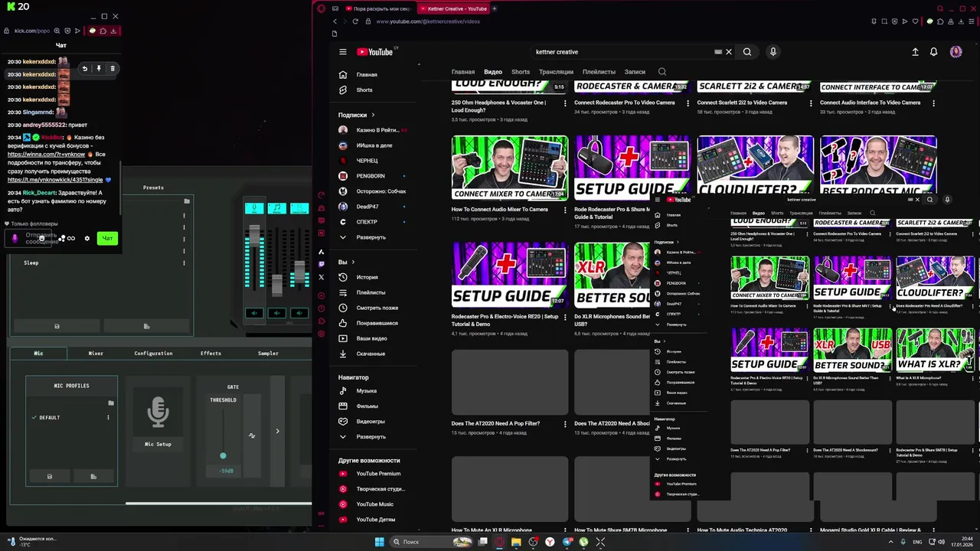Open the Mic Profiles folder icon
The height and width of the screenshot is (551, 980).
coord(110,403)
